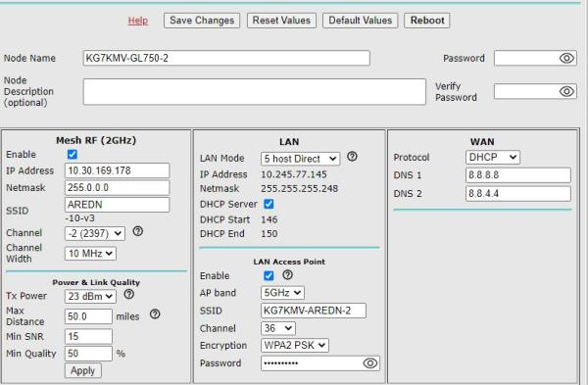Click the DNS 1 field

pyautogui.click(x=518, y=175)
